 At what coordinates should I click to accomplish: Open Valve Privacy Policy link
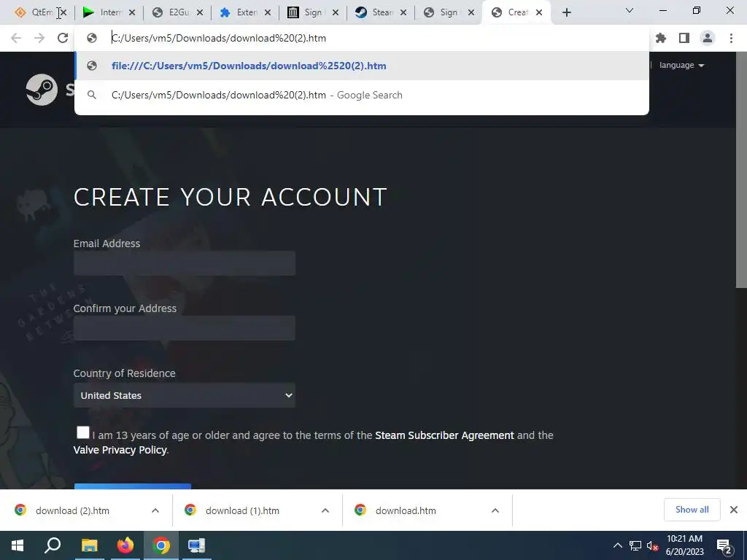click(120, 450)
